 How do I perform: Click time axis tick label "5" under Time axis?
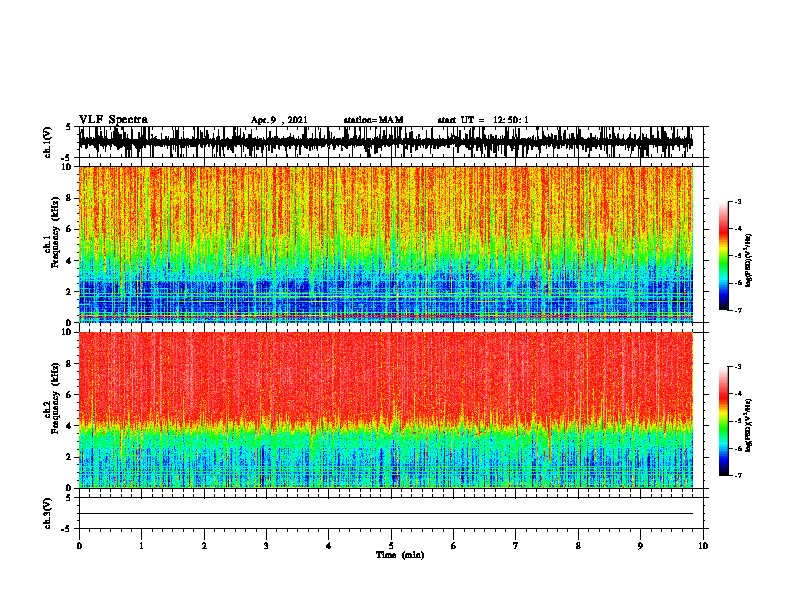tap(391, 546)
